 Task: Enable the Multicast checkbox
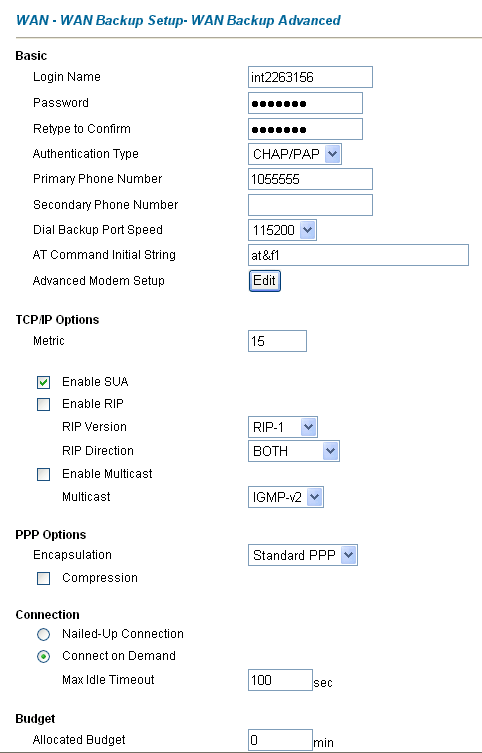[44, 474]
